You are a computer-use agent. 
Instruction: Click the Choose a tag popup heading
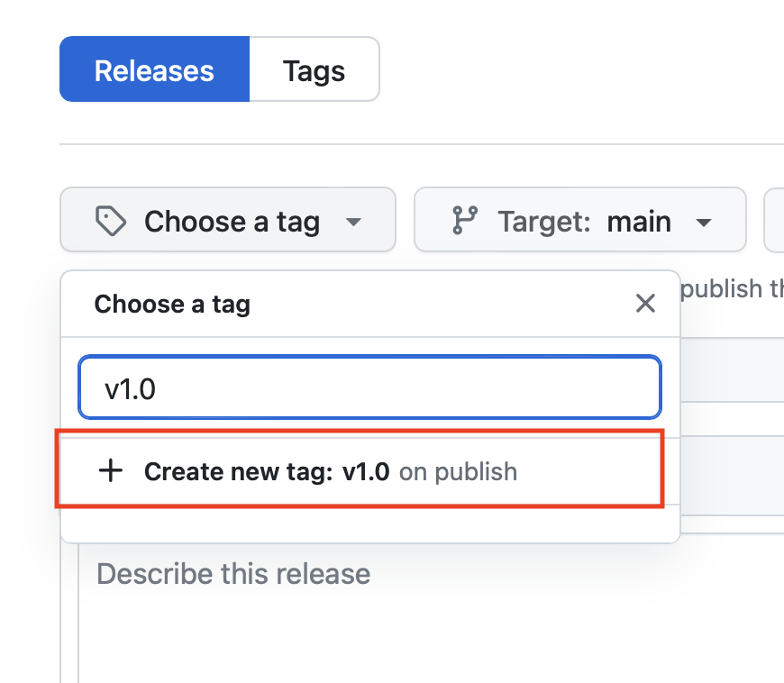click(x=172, y=305)
